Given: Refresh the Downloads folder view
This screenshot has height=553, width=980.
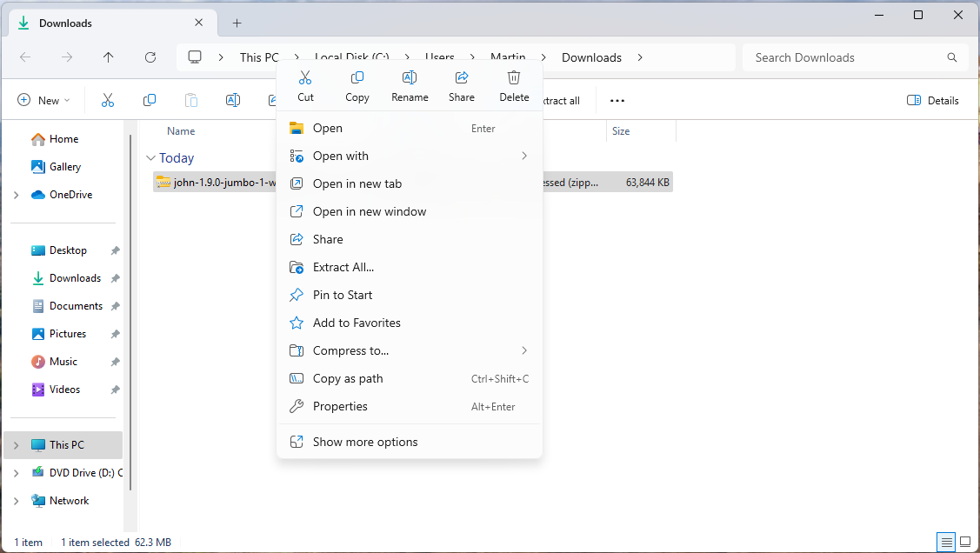Looking at the screenshot, I should pos(150,57).
